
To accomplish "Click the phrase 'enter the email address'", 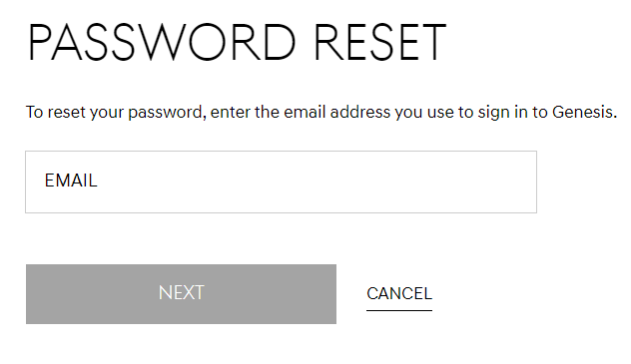I will coord(301,112).
